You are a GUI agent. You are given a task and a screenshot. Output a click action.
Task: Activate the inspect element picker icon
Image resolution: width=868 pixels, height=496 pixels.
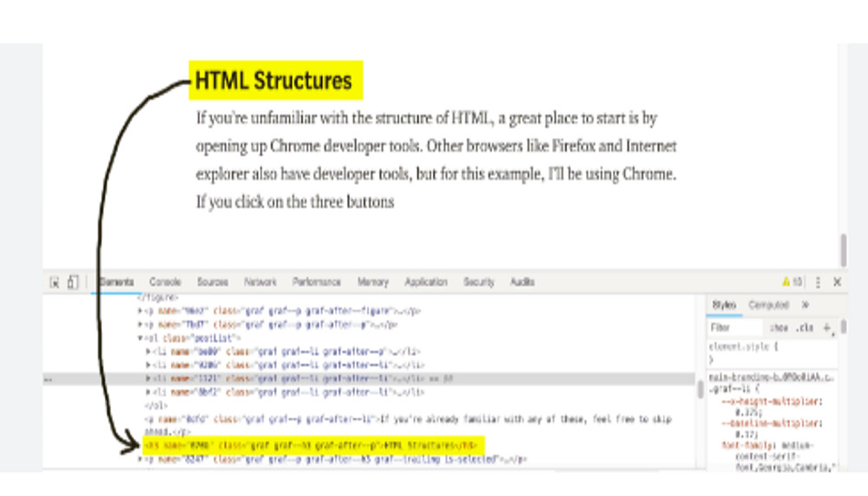(x=54, y=282)
